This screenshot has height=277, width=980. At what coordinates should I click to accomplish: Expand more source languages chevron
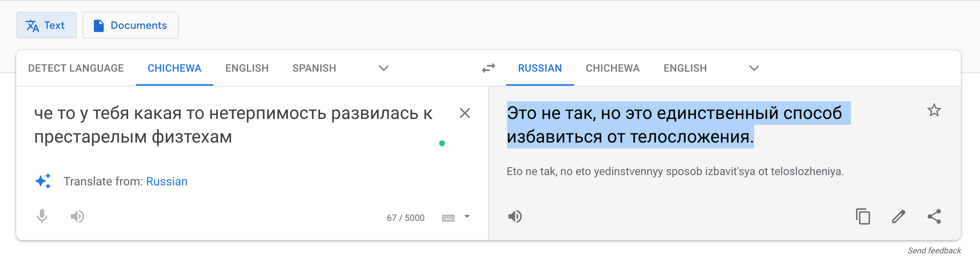383,68
